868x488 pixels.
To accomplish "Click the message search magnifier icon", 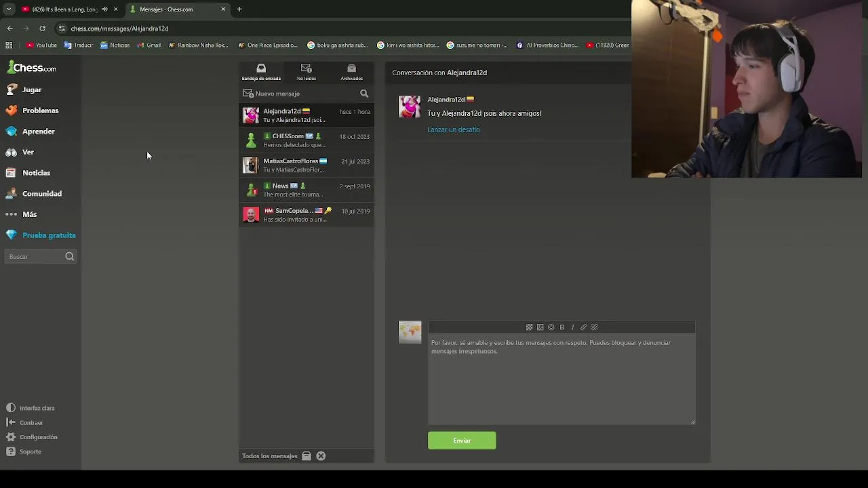I will click(364, 94).
